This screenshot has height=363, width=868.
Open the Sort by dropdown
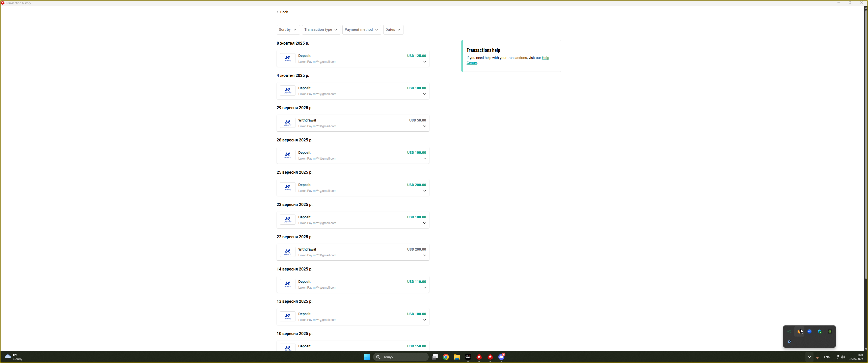(x=288, y=30)
